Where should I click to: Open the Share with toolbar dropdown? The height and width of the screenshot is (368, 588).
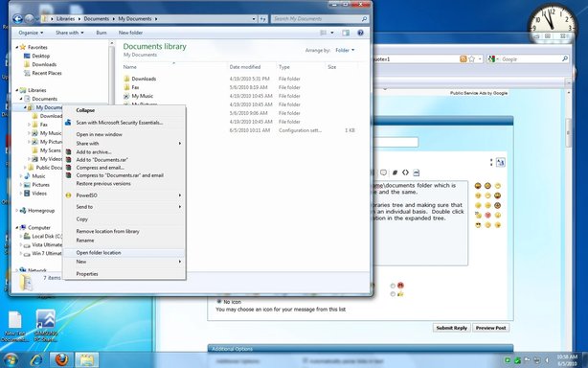tap(69, 33)
